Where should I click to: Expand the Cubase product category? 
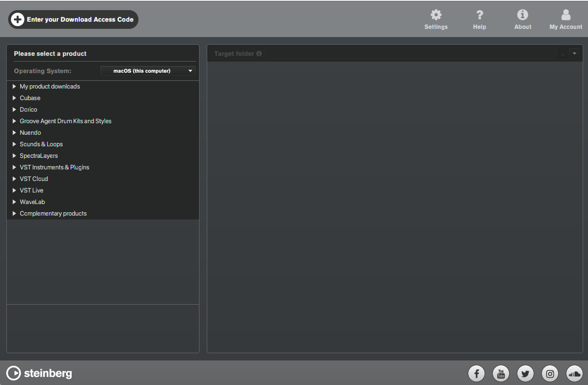(14, 98)
